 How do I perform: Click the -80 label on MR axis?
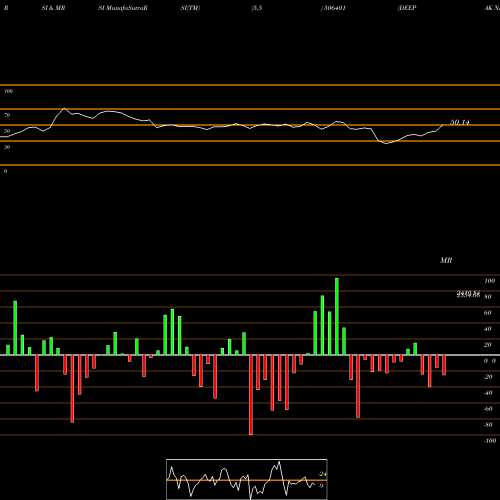[x=488, y=425]
